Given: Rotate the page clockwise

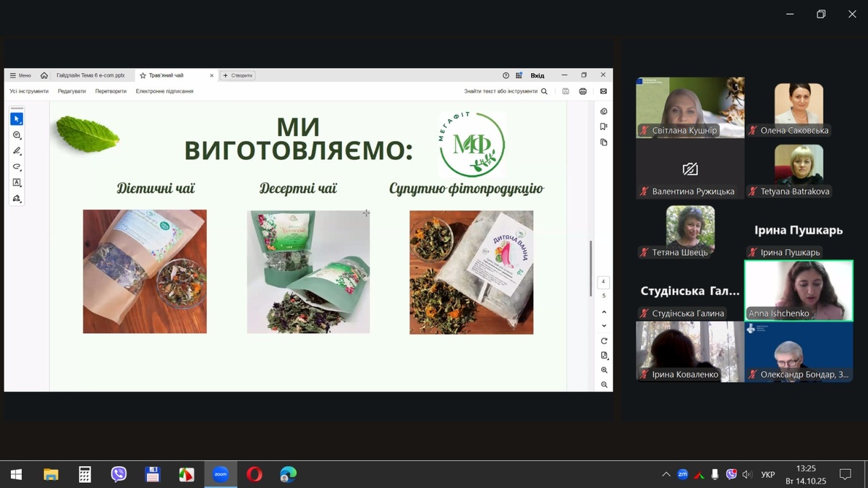Looking at the screenshot, I should (x=604, y=341).
